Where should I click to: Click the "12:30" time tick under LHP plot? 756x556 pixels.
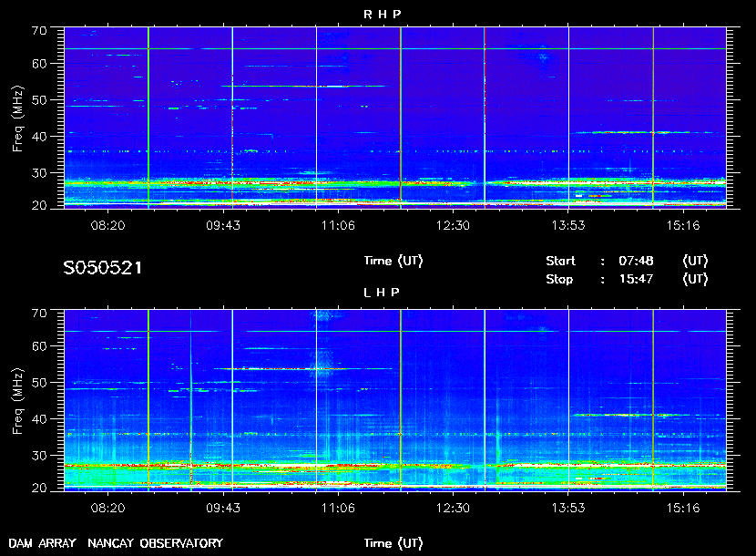[x=453, y=508]
